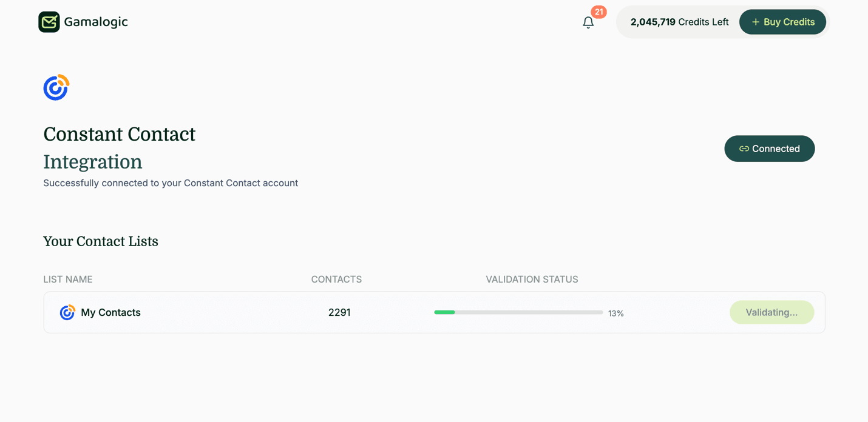This screenshot has height=422, width=868.
Task: Select the LIST NAME column header
Action: pos(67,279)
